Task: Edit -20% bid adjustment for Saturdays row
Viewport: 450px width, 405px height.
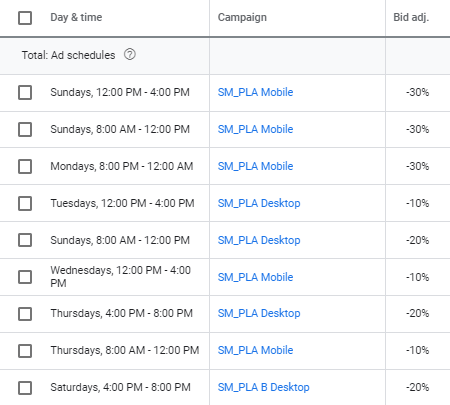Action: (x=417, y=387)
